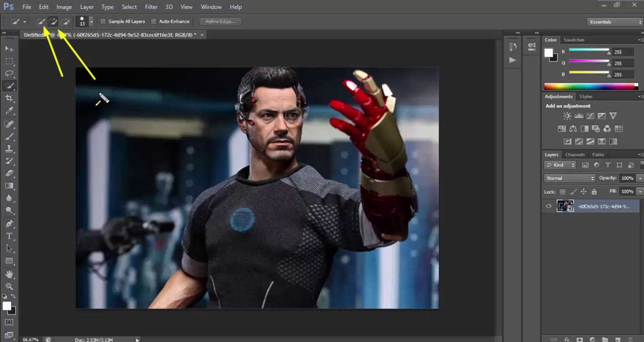Image resolution: width=644 pixels, height=342 pixels.
Task: Expand the toolbox to two columns
Action: pos(4,32)
